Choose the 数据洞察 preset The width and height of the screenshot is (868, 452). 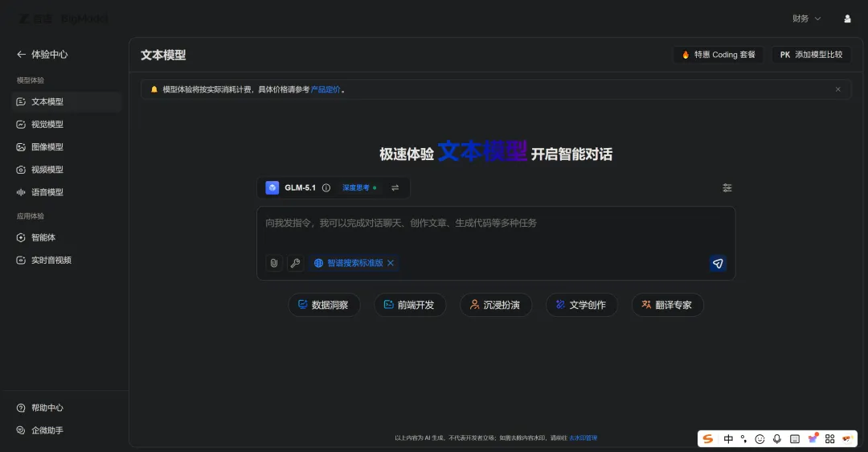pos(325,305)
